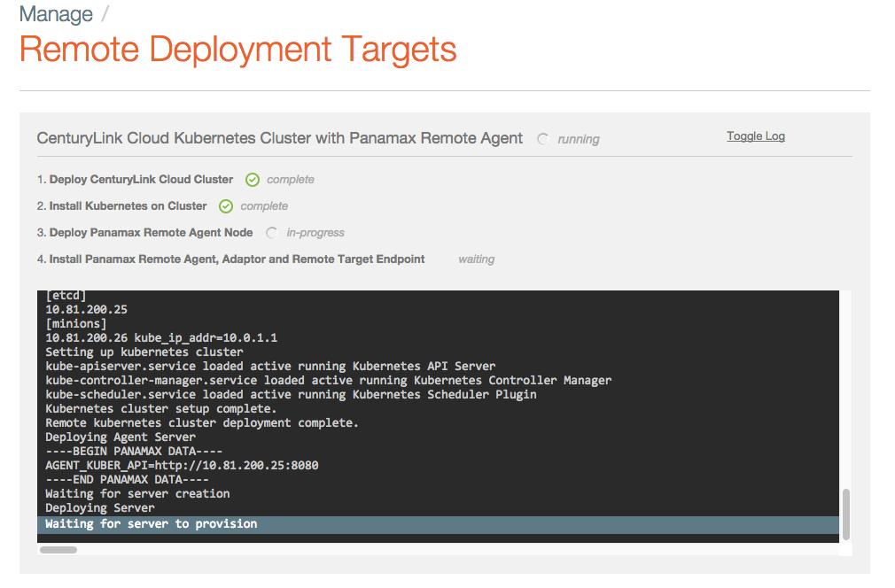Click the spinner icon beside in-progress
This screenshot has width=895, height=588.
[272, 233]
